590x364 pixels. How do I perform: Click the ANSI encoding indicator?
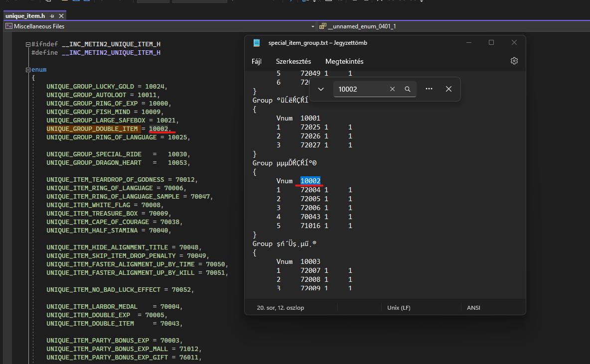pos(473,308)
